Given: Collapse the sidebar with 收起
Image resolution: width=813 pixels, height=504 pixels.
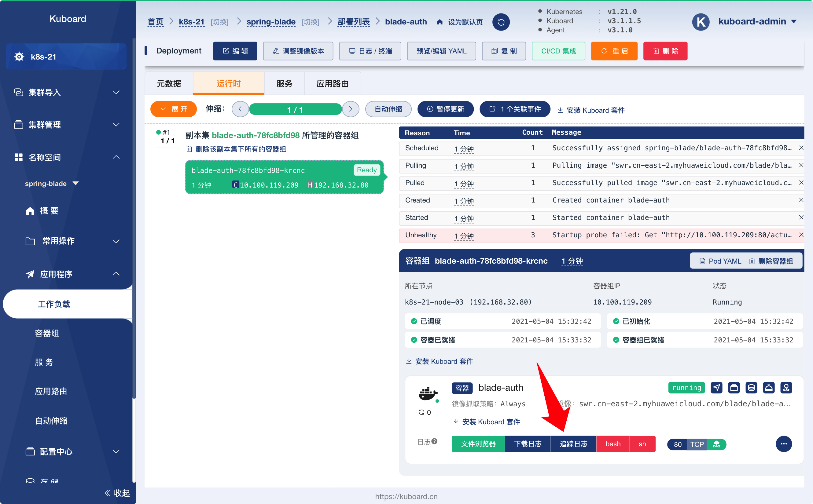Looking at the screenshot, I should point(117,493).
